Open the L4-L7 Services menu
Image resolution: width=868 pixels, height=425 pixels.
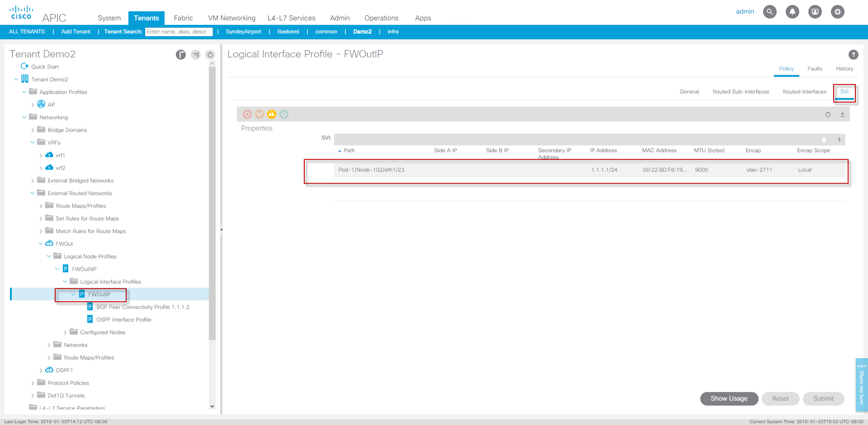point(291,18)
